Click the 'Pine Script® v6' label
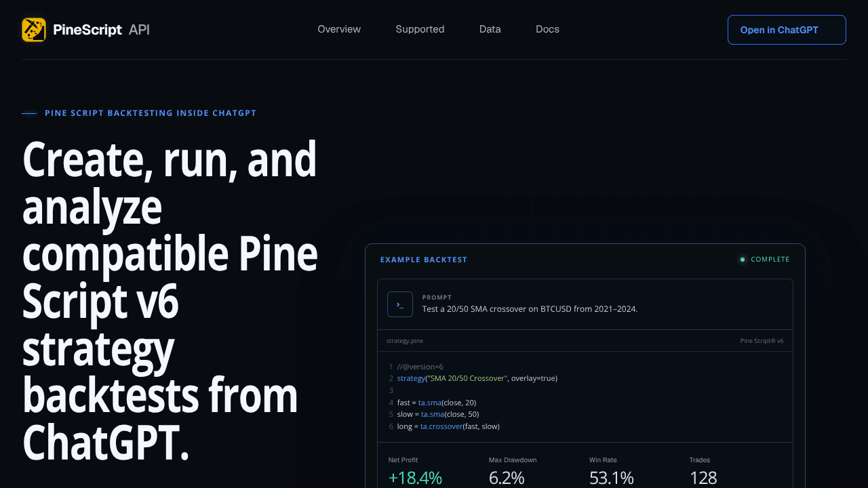868x488 pixels. [x=762, y=341]
